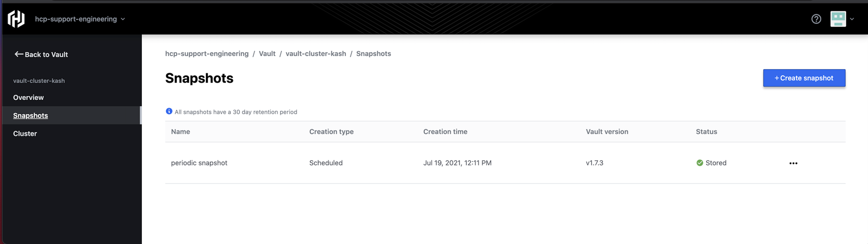Open vault-cluster-kash breadcrumb link
The width and height of the screenshot is (868, 244).
click(x=315, y=54)
